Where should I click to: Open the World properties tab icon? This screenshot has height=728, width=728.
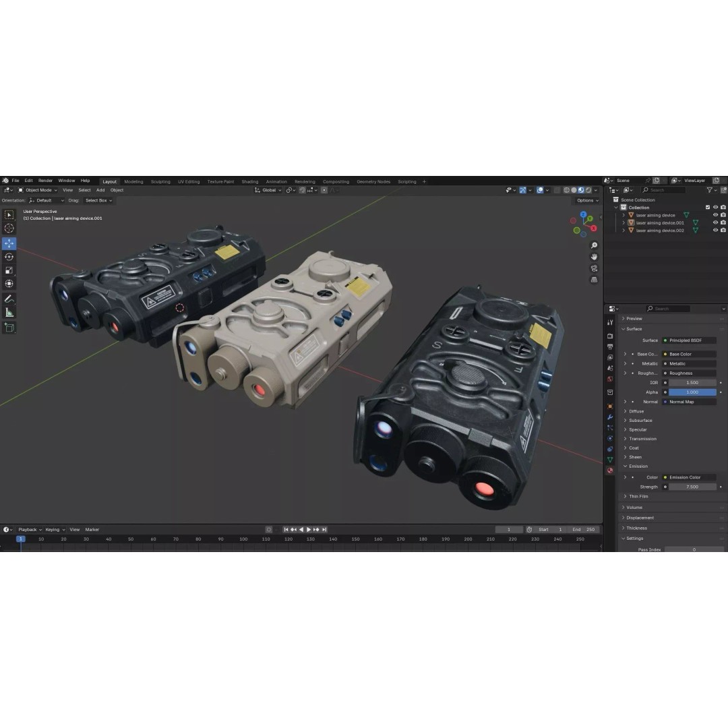click(610, 379)
